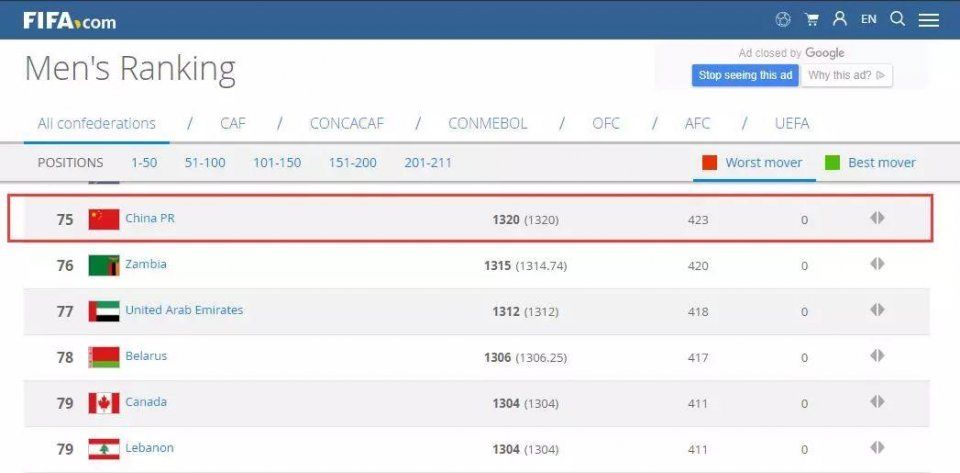Image resolution: width=960 pixels, height=473 pixels.
Task: Click the Men's Ranking heading
Action: point(130,69)
